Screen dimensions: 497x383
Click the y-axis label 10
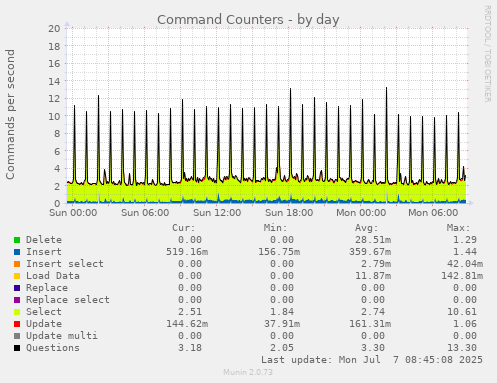pyautogui.click(x=54, y=116)
